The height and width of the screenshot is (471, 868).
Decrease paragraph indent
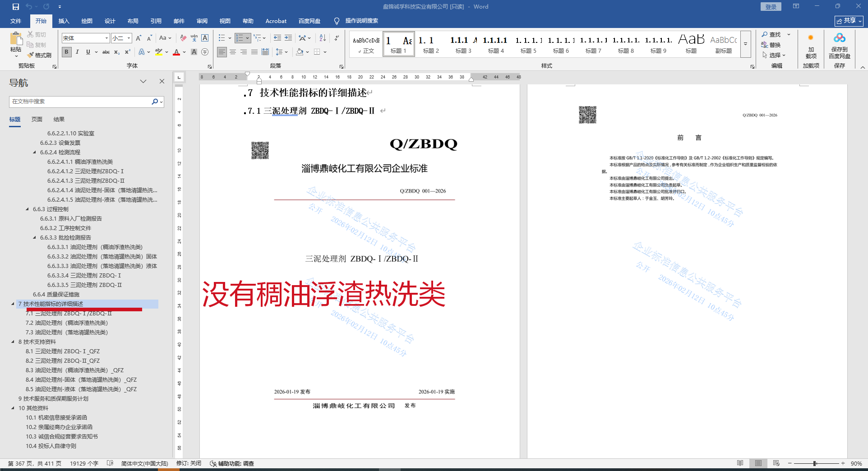click(277, 38)
